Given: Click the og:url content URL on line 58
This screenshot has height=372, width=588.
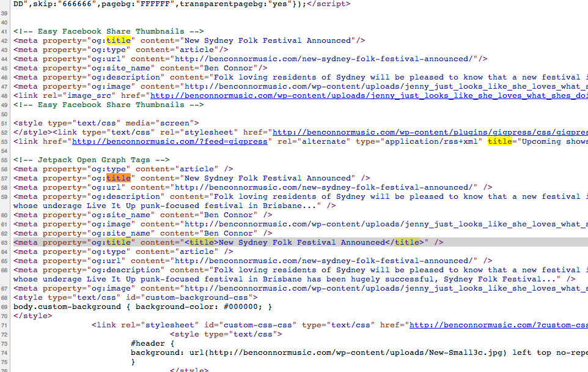Looking at the screenshot, I should [324, 188].
